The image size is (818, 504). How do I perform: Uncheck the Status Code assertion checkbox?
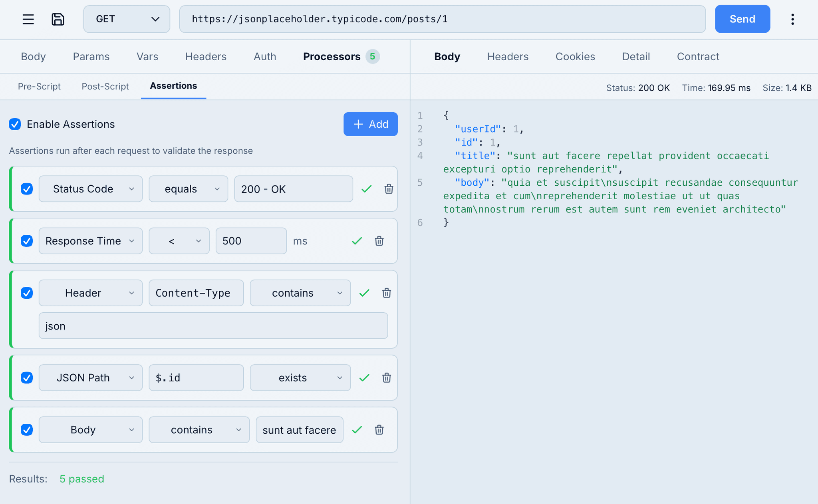tap(27, 189)
